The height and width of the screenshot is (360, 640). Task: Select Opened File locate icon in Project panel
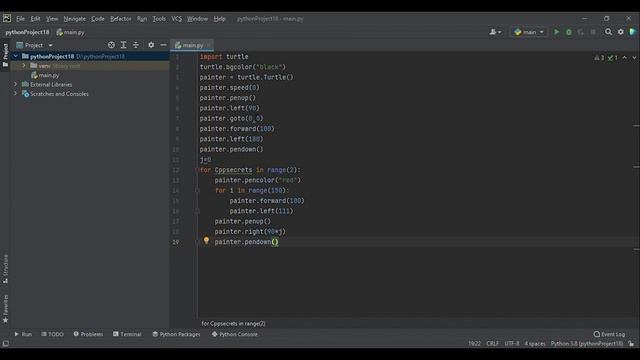[x=111, y=45]
